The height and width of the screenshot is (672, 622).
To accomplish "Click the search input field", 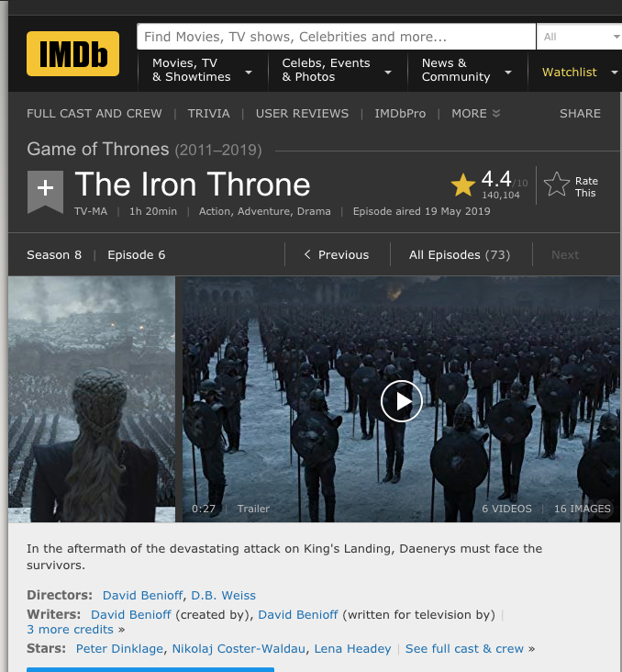I will tap(337, 37).
